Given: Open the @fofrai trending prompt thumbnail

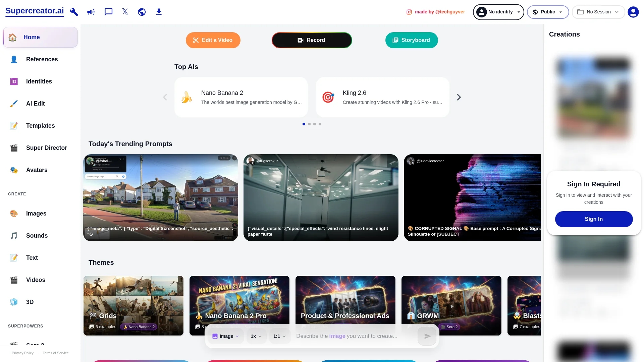Looking at the screenshot, I should [161, 198].
